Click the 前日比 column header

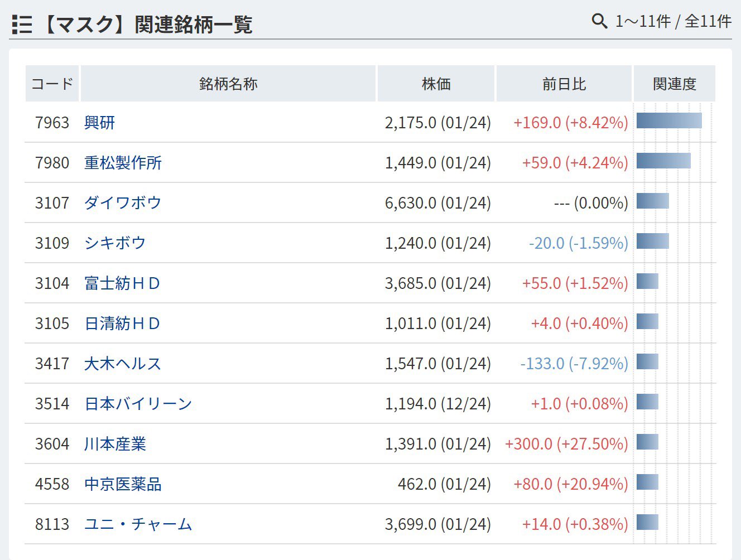pyautogui.click(x=564, y=84)
